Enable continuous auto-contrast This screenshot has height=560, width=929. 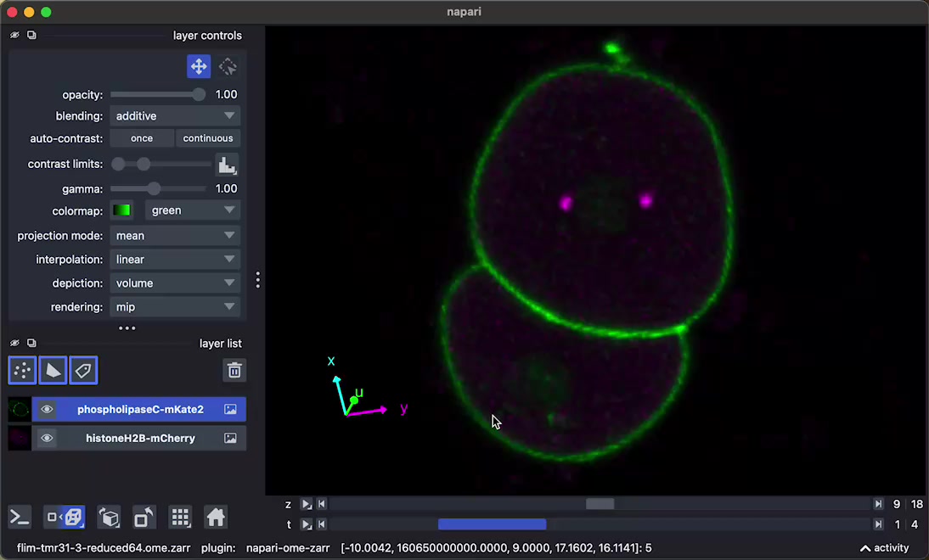(x=208, y=138)
